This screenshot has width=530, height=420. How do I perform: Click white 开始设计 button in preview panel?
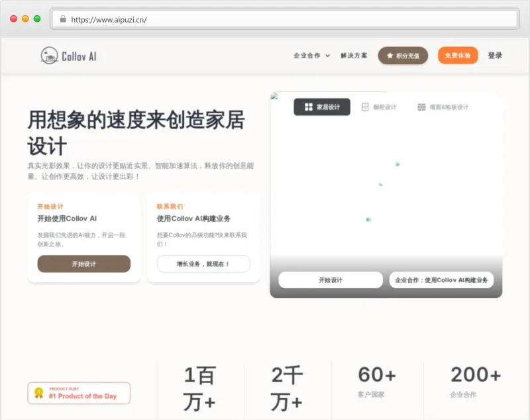[331, 280]
